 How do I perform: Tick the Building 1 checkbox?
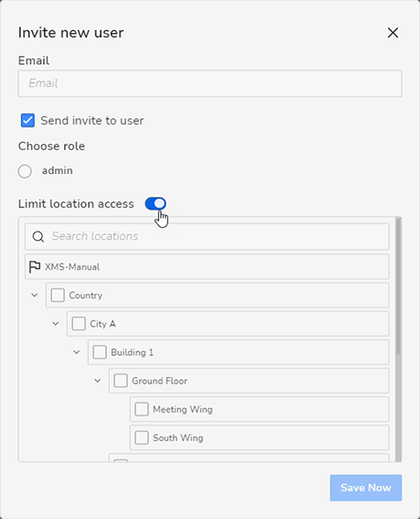click(x=100, y=352)
